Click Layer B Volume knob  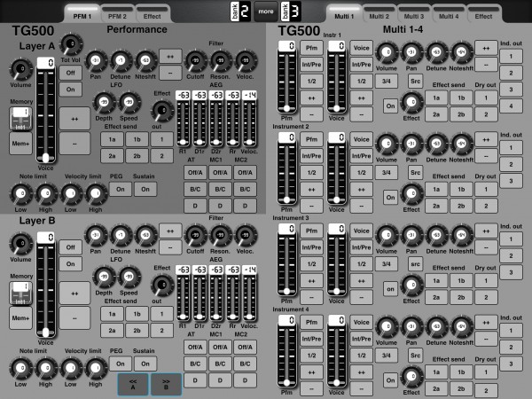click(21, 244)
